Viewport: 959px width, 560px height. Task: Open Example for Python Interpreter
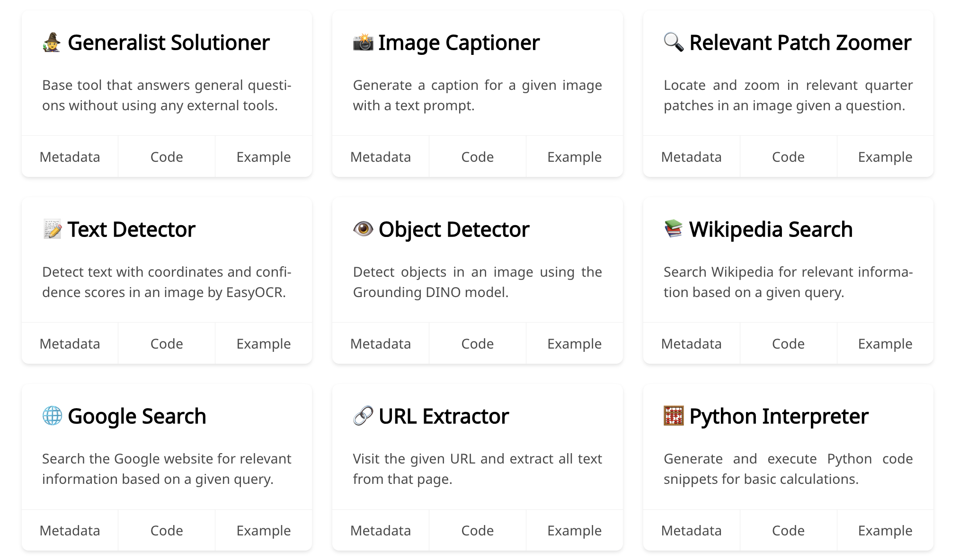885,530
